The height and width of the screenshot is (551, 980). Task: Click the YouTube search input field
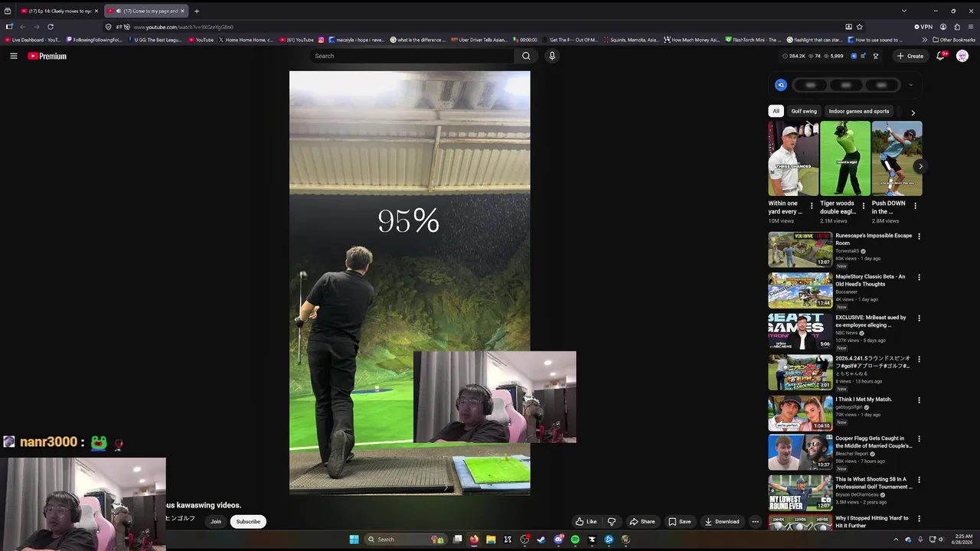412,56
